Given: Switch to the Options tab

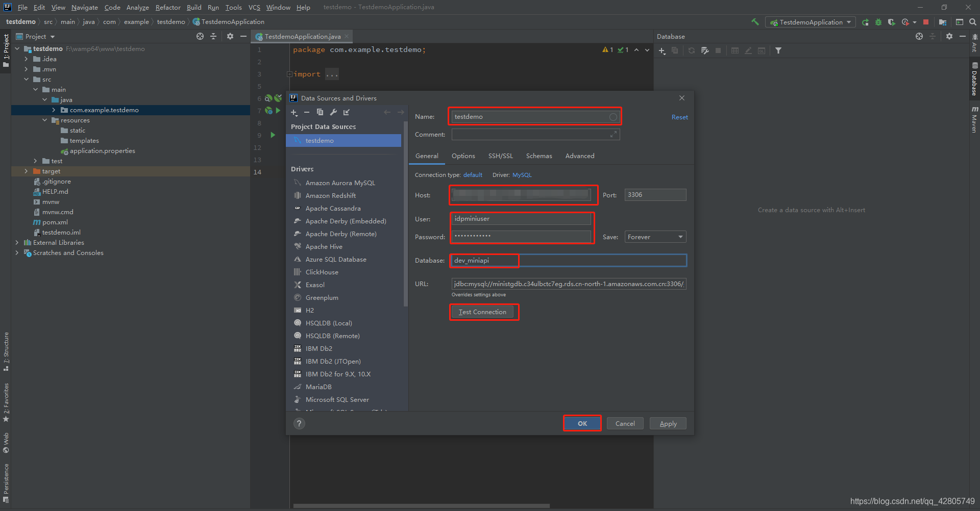Looking at the screenshot, I should coord(463,156).
